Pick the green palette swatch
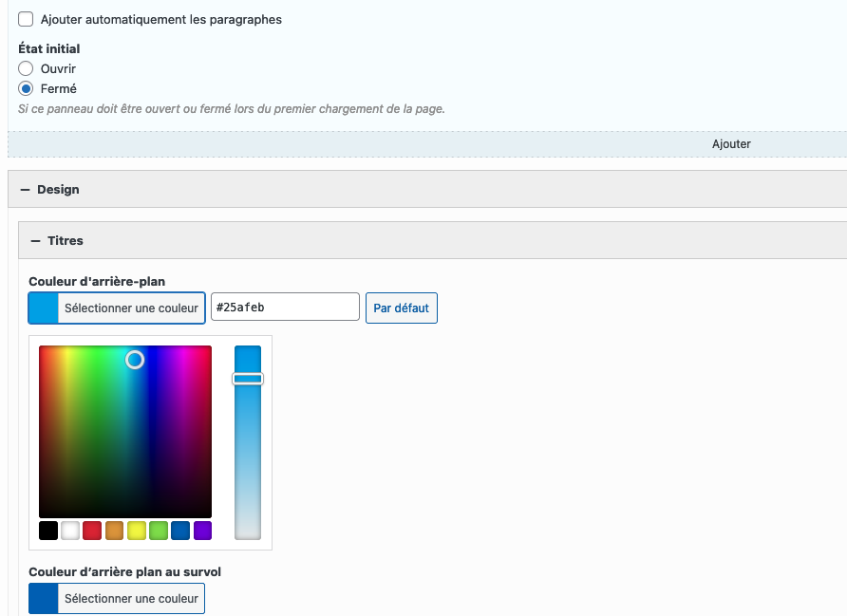The width and height of the screenshot is (847, 616). coord(159,531)
